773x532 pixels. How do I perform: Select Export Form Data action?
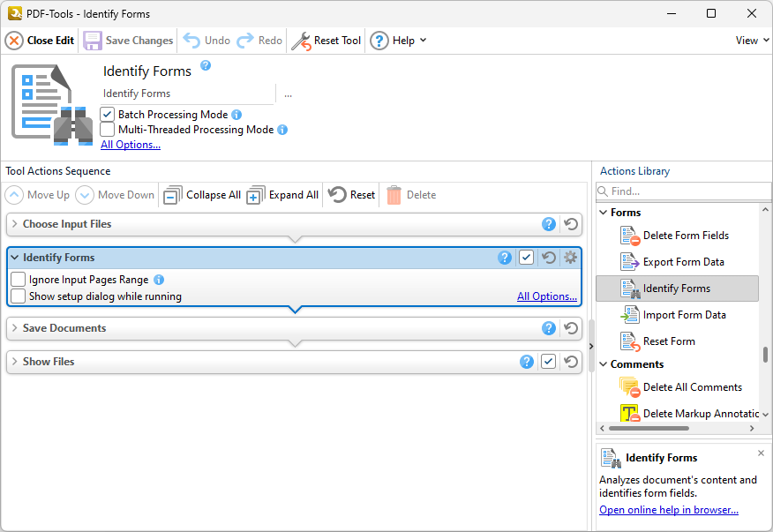click(x=677, y=262)
